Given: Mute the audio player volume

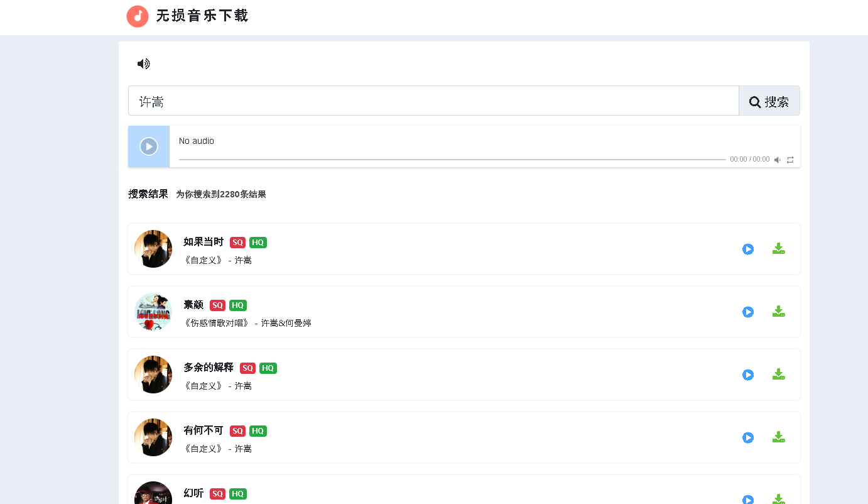Looking at the screenshot, I should tap(778, 159).
